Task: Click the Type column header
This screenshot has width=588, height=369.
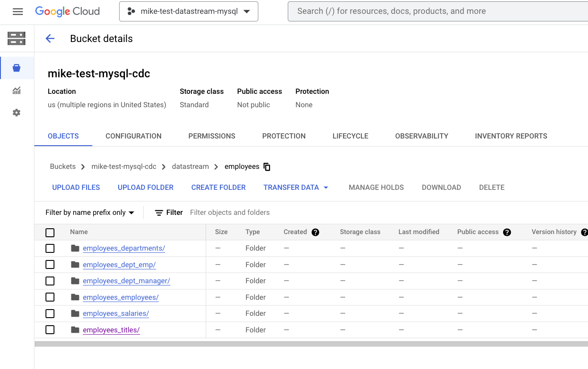Action: [253, 232]
